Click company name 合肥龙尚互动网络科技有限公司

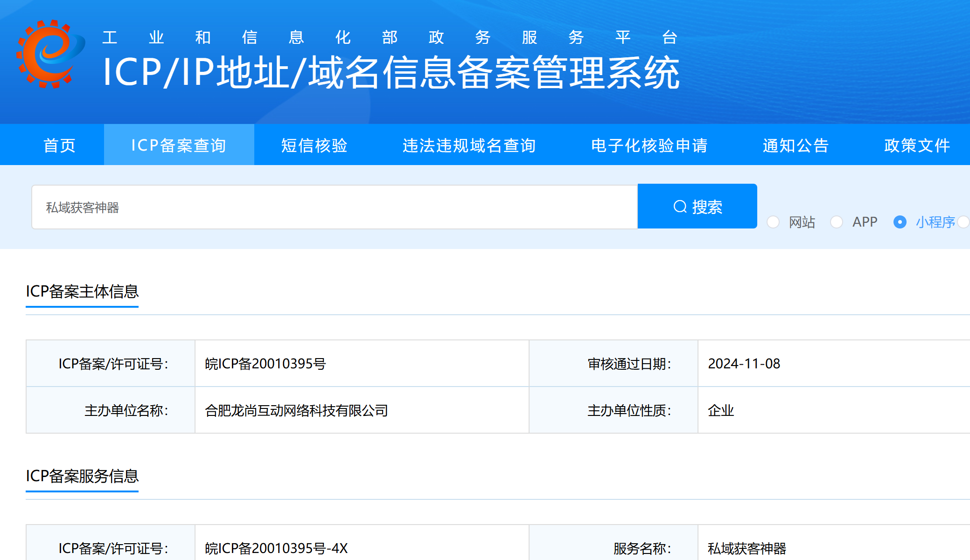296,410
